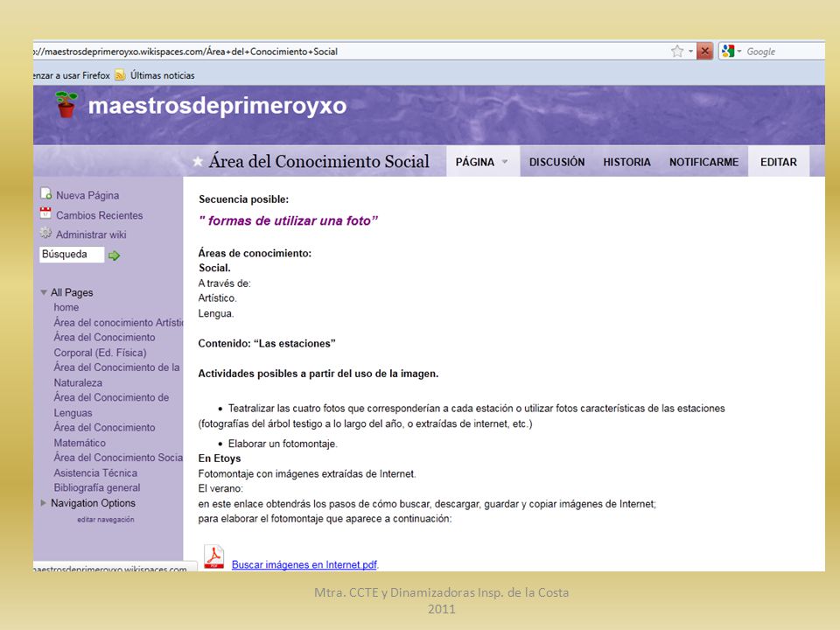Open the PDF file icon

(x=213, y=557)
